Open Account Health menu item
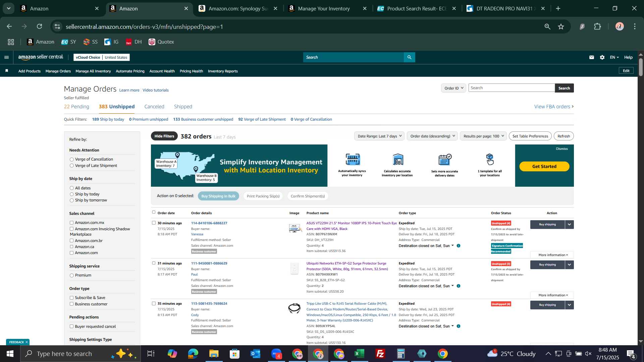This screenshot has width=644, height=362. click(x=162, y=71)
